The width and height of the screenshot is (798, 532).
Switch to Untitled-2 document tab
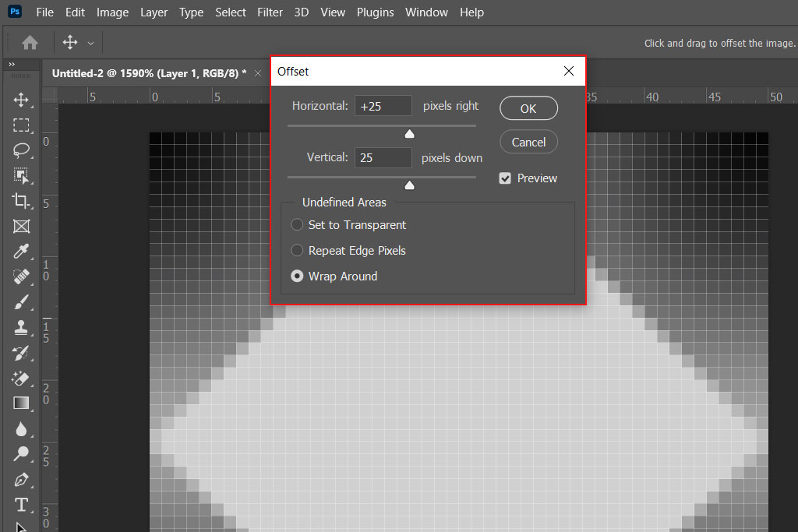coord(149,73)
